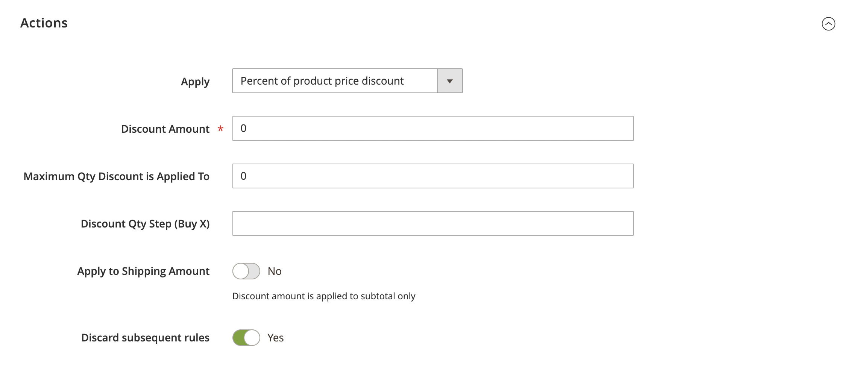Click the 'Discard subsequent rules' label

pyautogui.click(x=145, y=338)
